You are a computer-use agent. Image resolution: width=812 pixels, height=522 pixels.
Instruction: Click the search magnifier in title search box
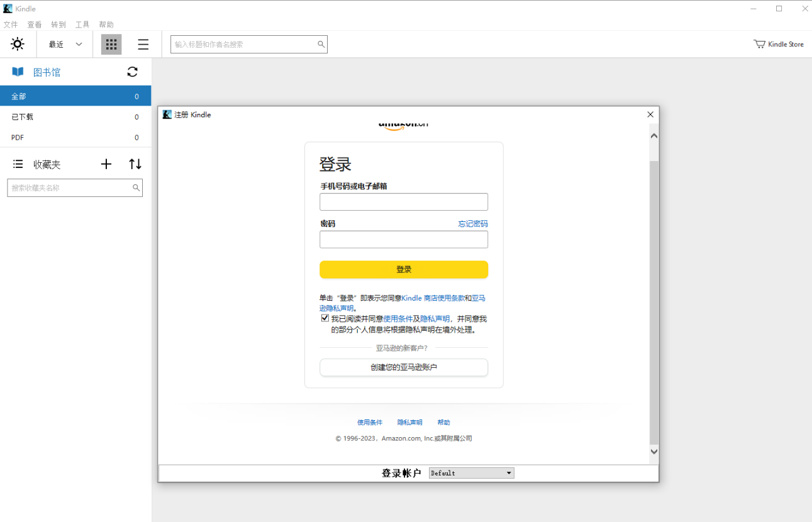[x=321, y=44]
